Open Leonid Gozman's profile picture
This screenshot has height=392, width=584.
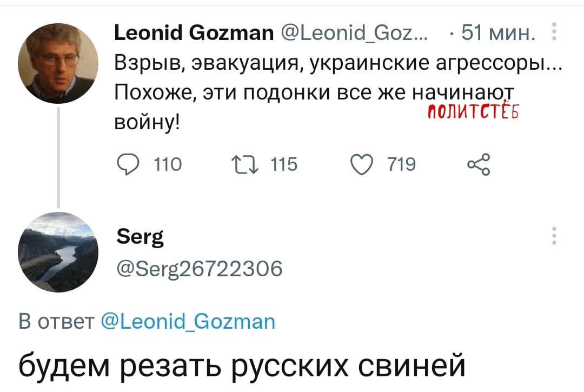point(58,63)
